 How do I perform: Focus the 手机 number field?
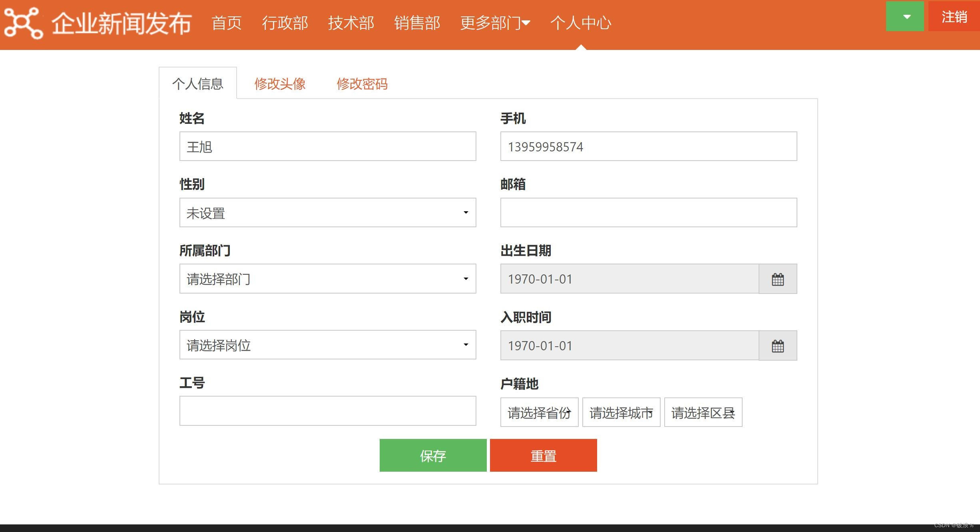[x=649, y=146]
